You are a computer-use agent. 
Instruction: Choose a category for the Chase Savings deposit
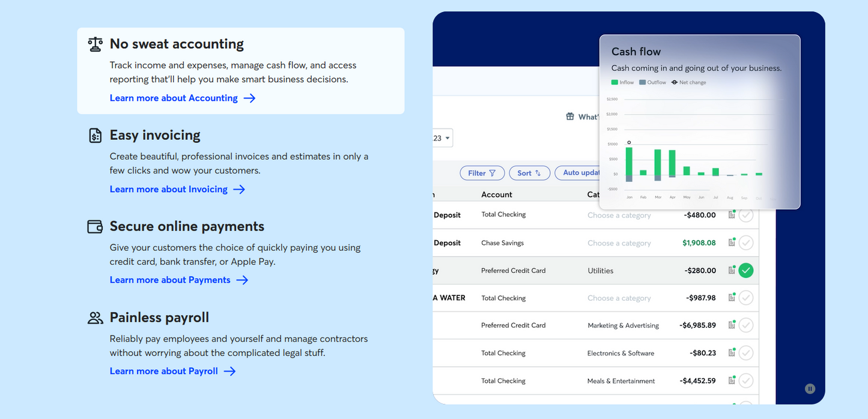click(619, 243)
